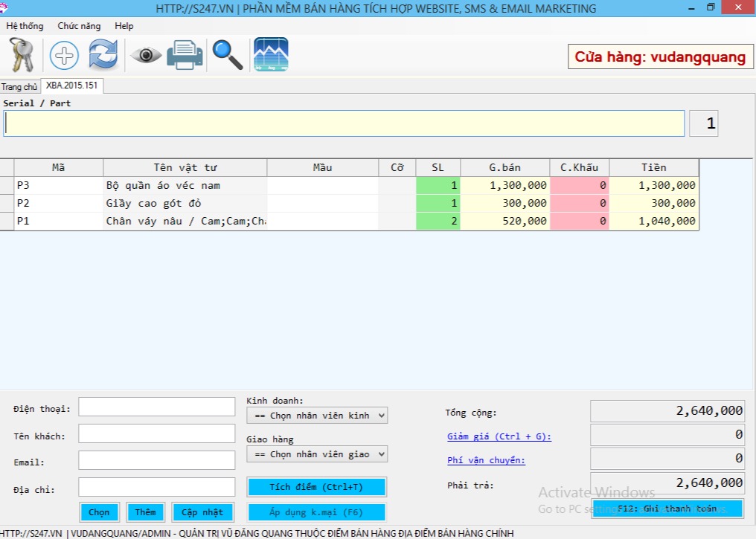Click the C.Khấu column header
The width and height of the screenshot is (756, 539).
[x=580, y=167]
